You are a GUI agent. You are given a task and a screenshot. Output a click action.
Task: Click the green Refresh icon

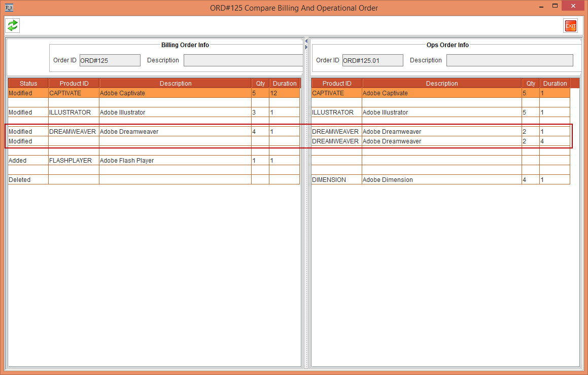click(x=13, y=25)
